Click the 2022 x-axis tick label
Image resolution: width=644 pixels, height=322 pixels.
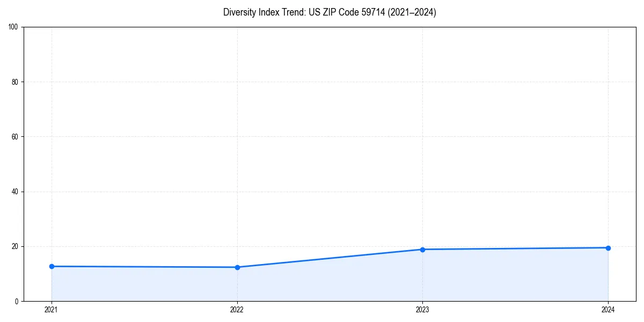click(x=237, y=309)
